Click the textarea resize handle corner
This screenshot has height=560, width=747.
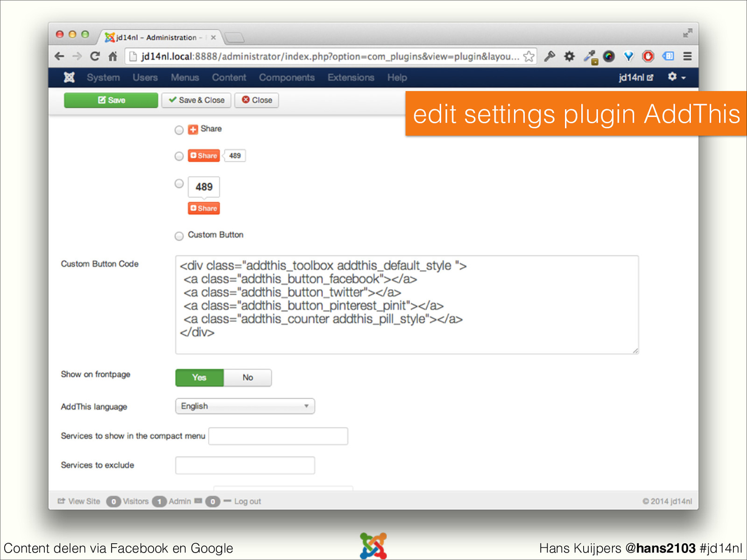pos(635,351)
